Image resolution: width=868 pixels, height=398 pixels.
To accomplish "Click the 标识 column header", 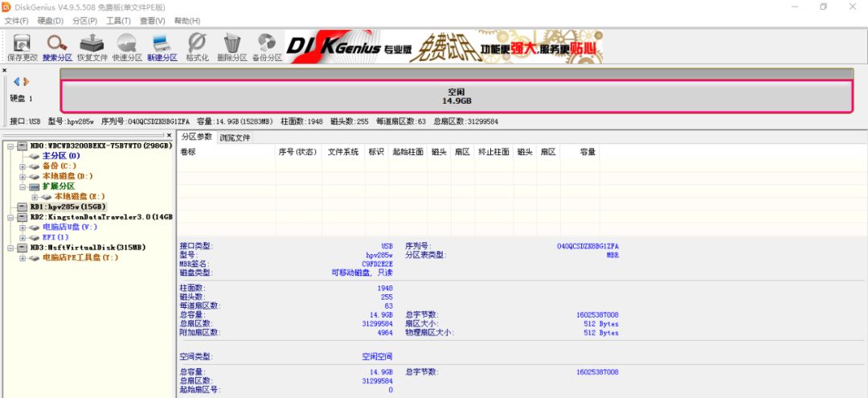I will (376, 152).
